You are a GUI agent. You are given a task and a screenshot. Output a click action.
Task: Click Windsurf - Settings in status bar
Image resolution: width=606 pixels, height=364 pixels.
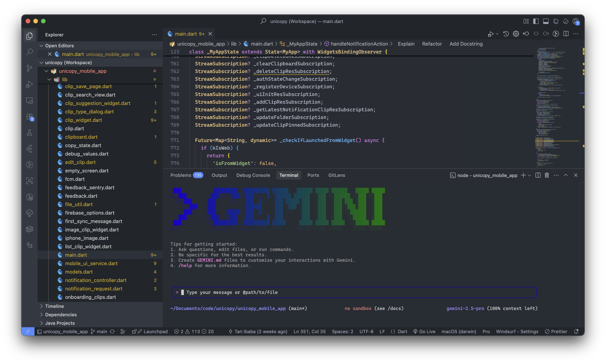(517, 331)
